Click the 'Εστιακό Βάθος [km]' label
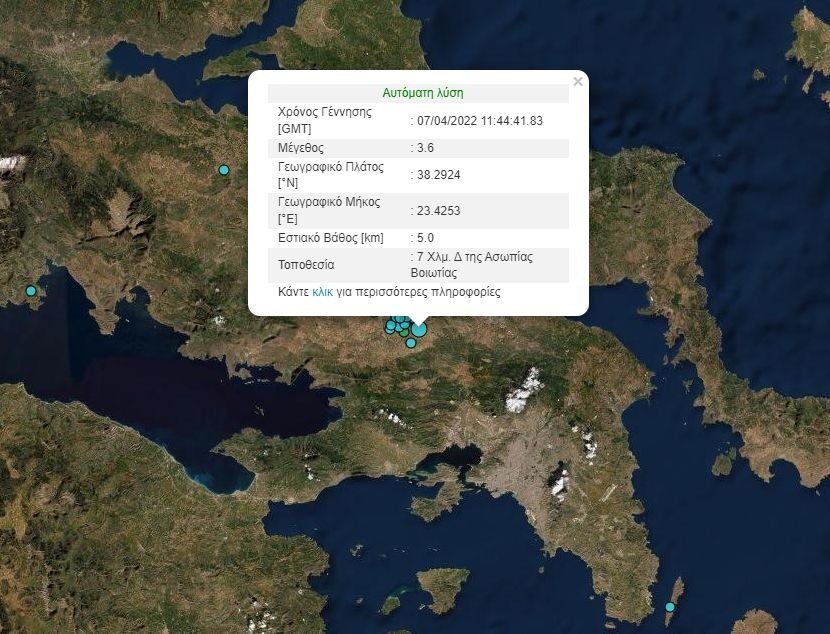The image size is (830, 634). click(330, 238)
